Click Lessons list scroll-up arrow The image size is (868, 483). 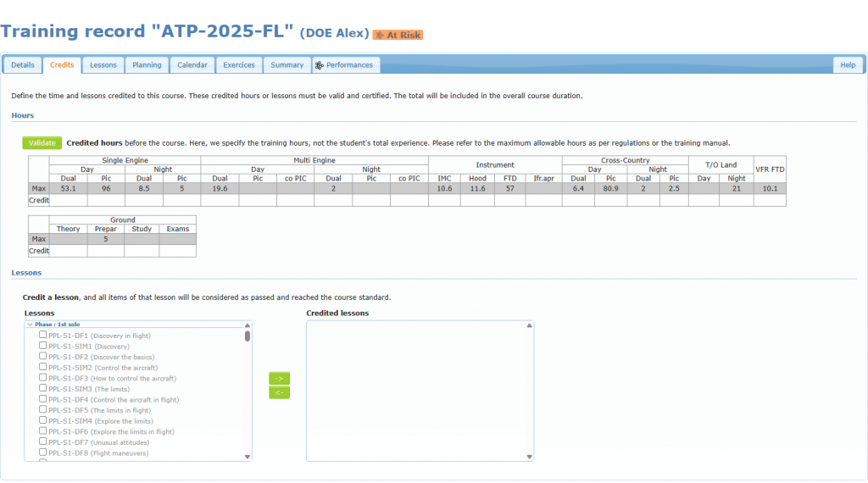pyautogui.click(x=248, y=325)
